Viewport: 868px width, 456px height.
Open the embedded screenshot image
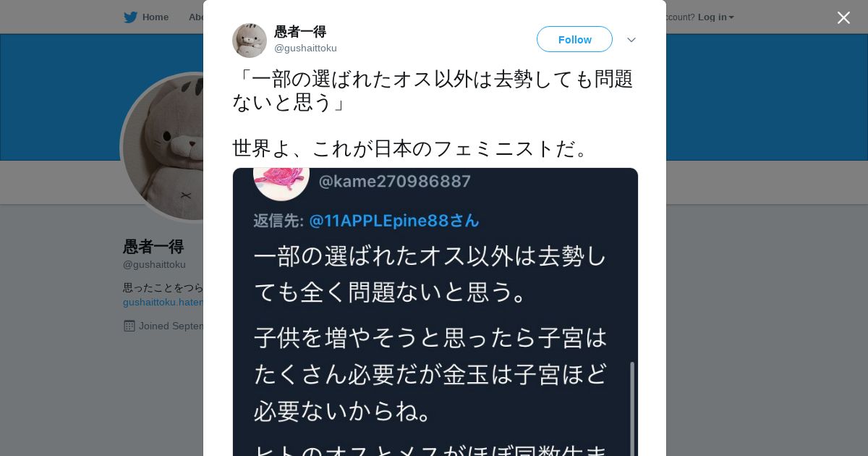435,312
